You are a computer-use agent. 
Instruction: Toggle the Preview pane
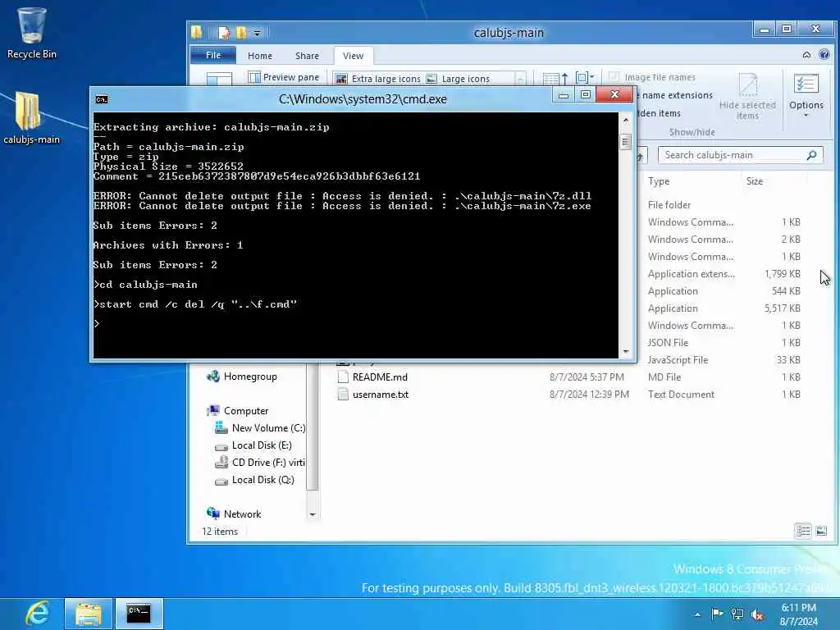click(x=284, y=77)
